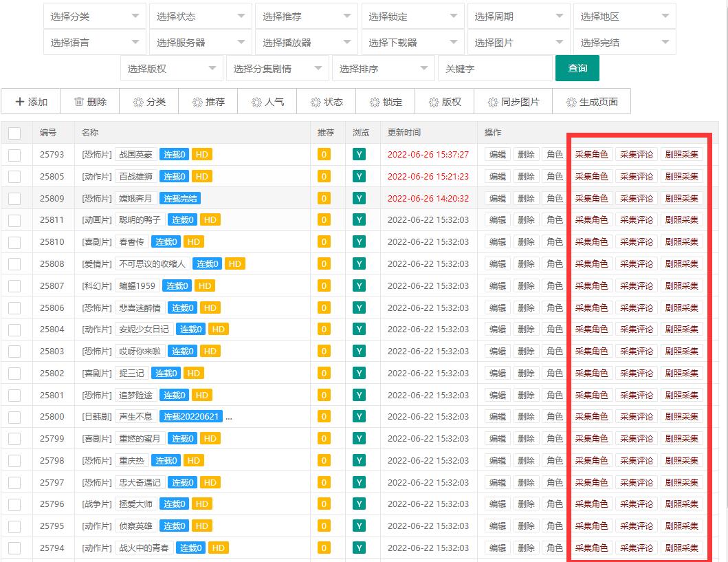Toggle the select-all checkbox in table header
Image resolution: width=728 pixels, height=562 pixels.
(x=14, y=133)
